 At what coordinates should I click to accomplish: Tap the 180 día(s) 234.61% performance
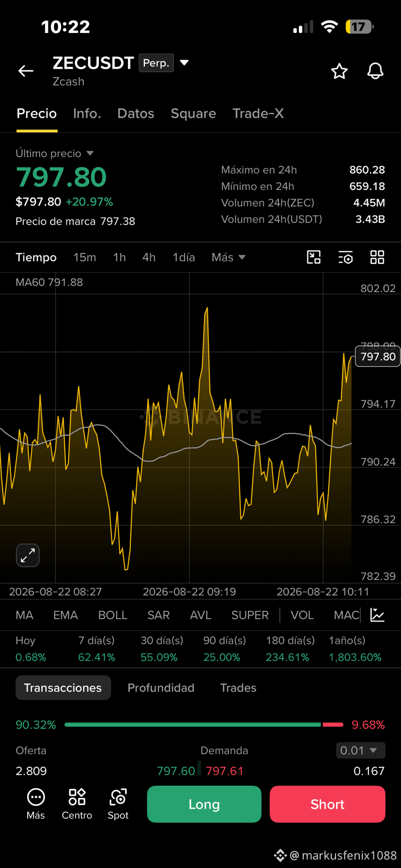290,649
